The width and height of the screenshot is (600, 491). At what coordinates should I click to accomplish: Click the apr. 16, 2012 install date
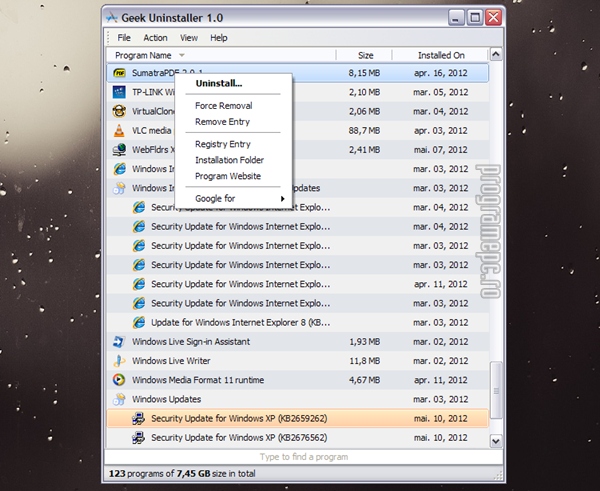[x=440, y=73]
